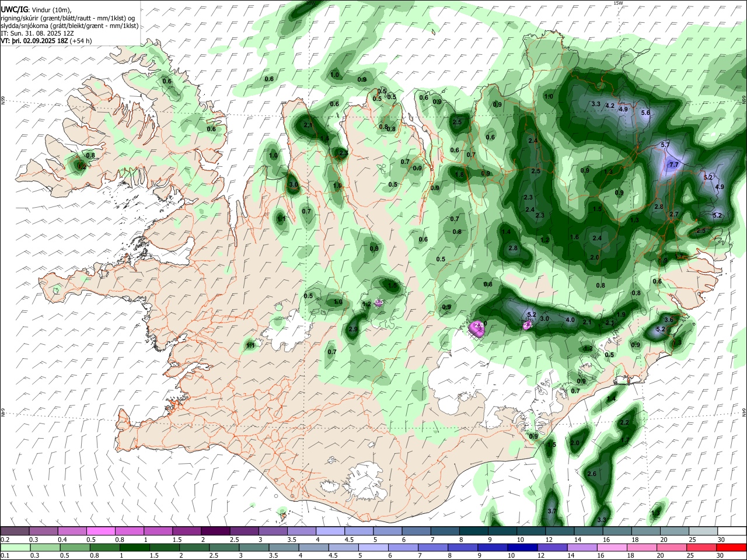Select the dusky purple 0.2 mm snow swatch
747x560 pixels.
(15, 531)
